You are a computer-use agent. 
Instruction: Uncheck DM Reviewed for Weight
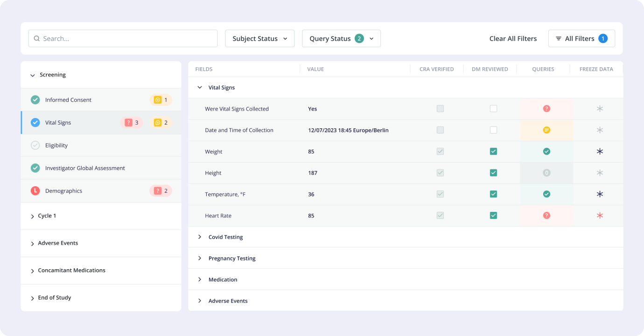[x=493, y=152]
